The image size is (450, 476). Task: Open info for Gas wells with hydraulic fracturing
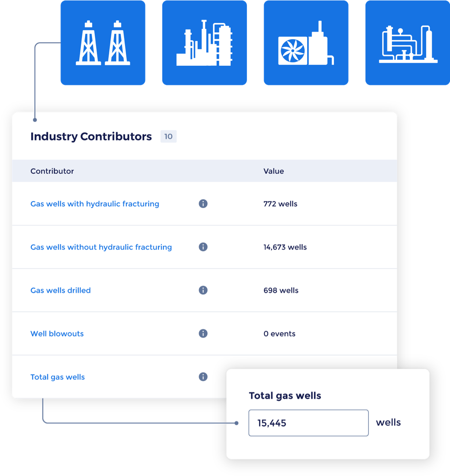203,204
